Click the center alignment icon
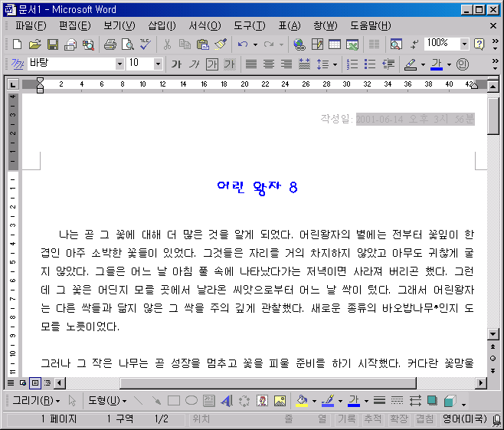 coord(270,64)
